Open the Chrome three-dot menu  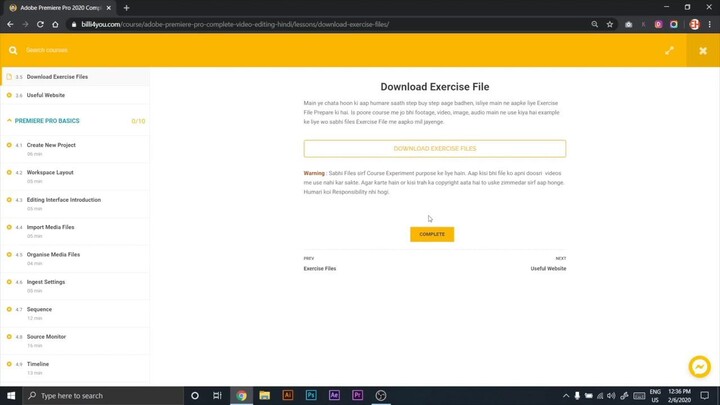(x=710, y=24)
